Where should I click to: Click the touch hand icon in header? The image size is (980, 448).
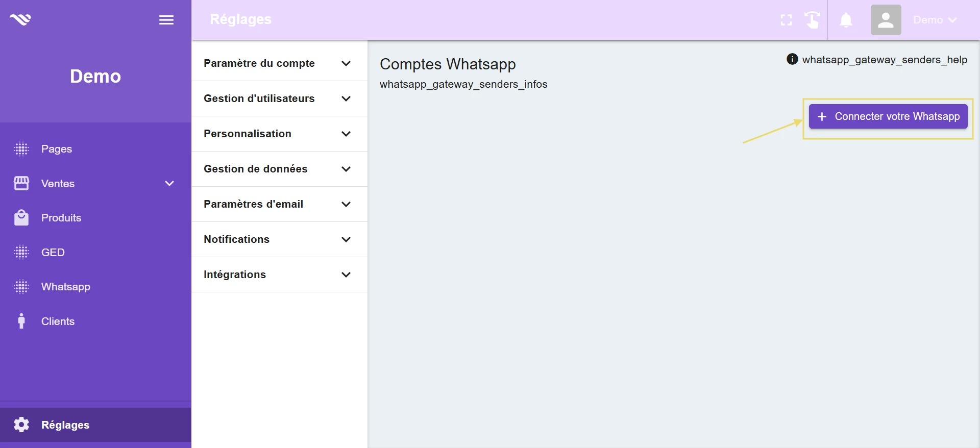(x=812, y=20)
